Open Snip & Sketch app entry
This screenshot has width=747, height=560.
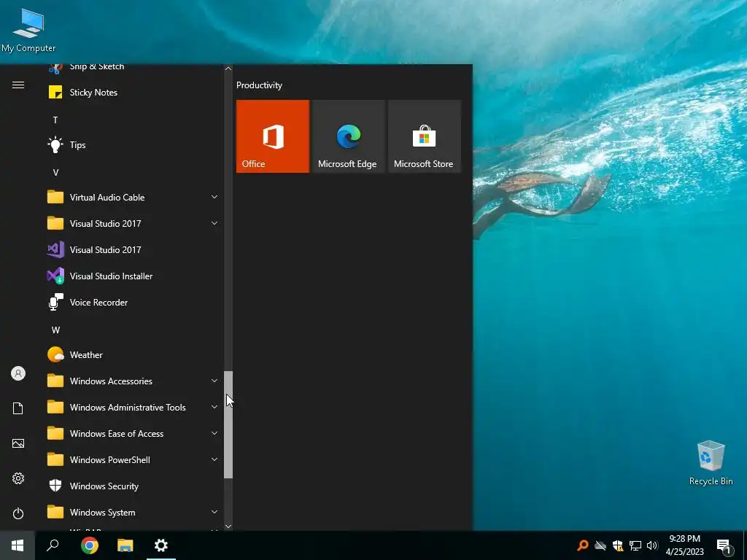click(x=133, y=68)
